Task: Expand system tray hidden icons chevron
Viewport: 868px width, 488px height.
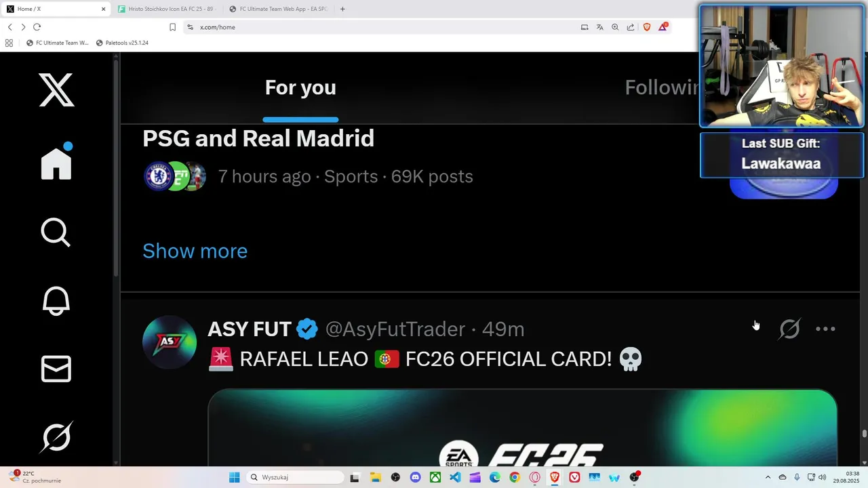Action: click(768, 477)
